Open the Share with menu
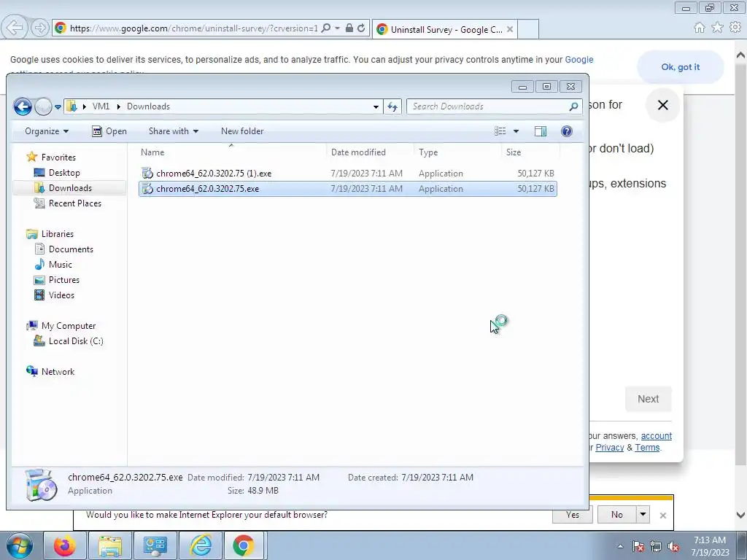The height and width of the screenshot is (560, 747). pyautogui.click(x=174, y=131)
